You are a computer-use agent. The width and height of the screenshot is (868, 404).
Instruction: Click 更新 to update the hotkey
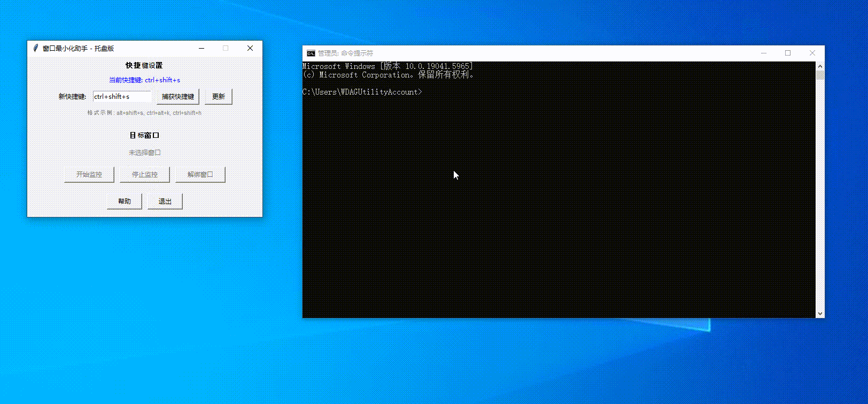coord(219,97)
